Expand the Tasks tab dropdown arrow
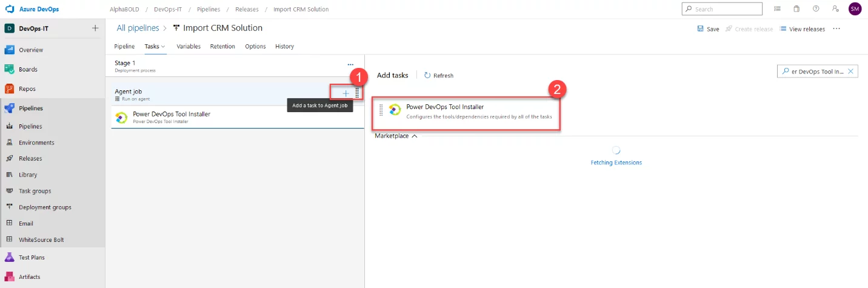Screen dimensions: 868x288 163,47
